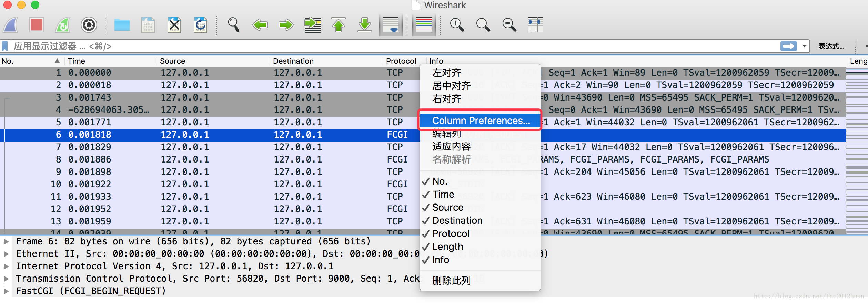868x303 pixels.
Task: Sort by the No. column header
Action: click(x=32, y=61)
